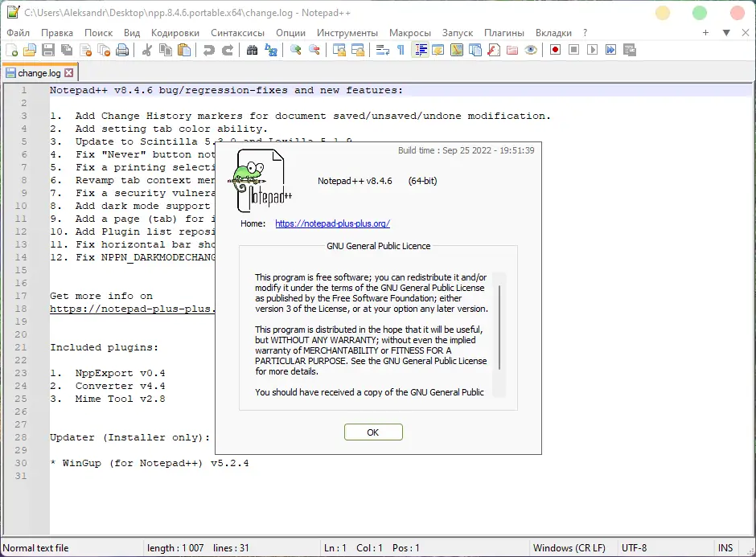This screenshot has height=557, width=756.
Task: Play back the recorded macro icon
Action: [x=592, y=50]
